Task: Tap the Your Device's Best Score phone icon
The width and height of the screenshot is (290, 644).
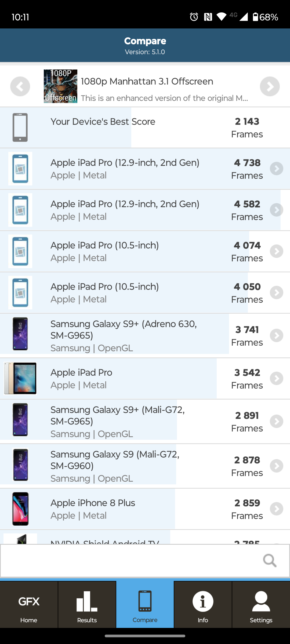Action: point(20,127)
